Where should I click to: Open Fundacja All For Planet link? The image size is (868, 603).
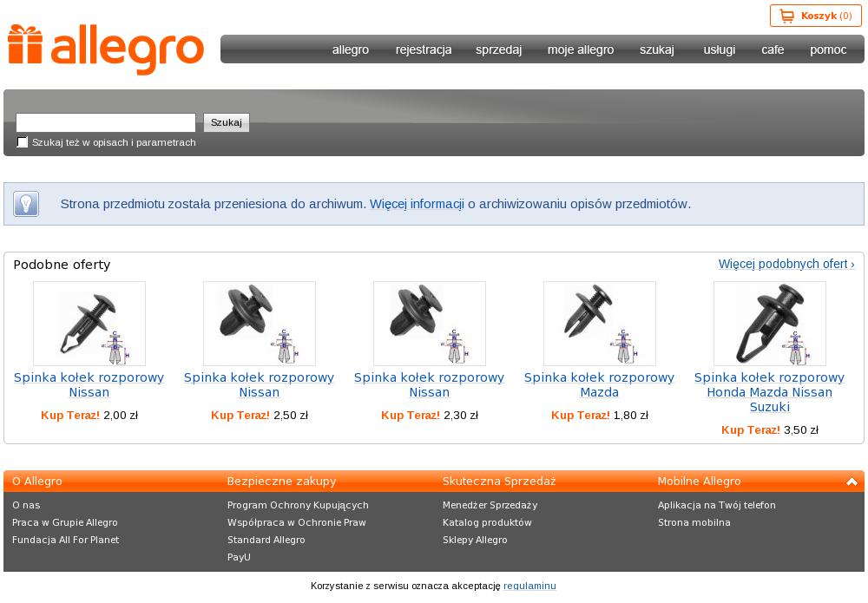pyautogui.click(x=65, y=540)
